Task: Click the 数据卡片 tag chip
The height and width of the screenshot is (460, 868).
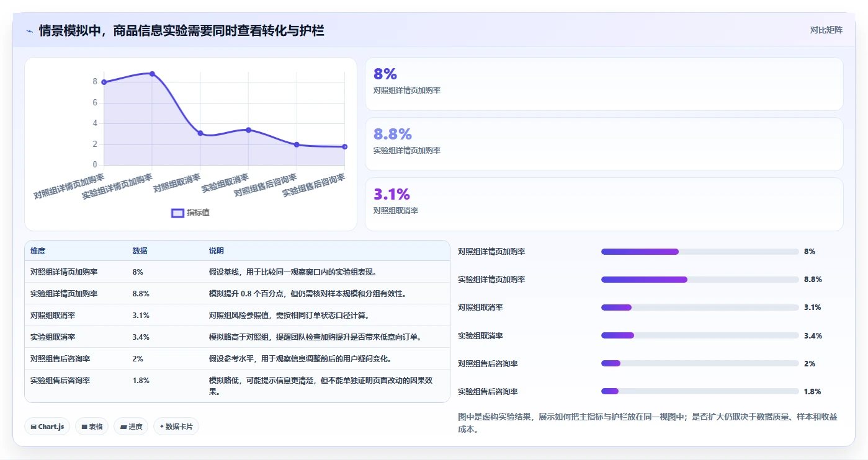Action: [176, 427]
